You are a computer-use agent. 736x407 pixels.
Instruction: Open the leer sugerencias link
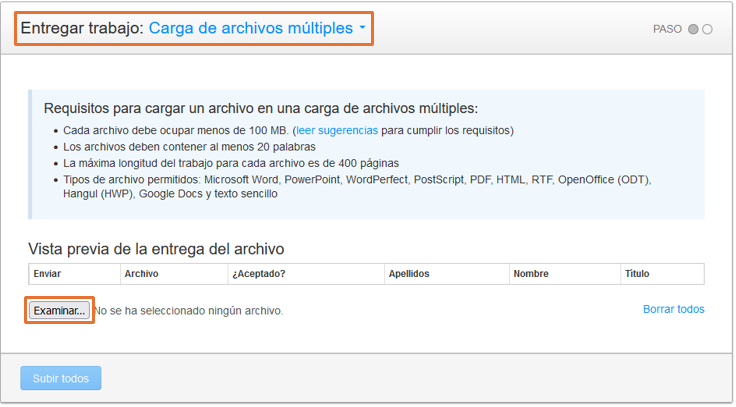(x=337, y=131)
